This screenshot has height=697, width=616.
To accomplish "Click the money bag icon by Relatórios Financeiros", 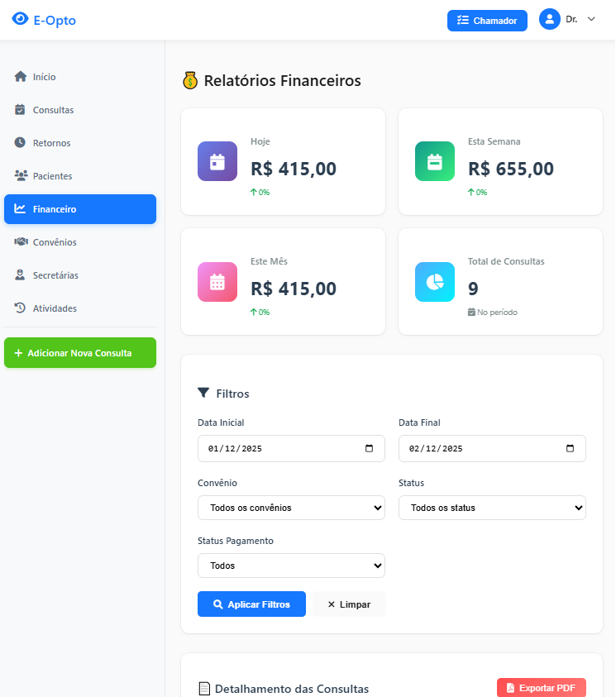I will (x=190, y=80).
